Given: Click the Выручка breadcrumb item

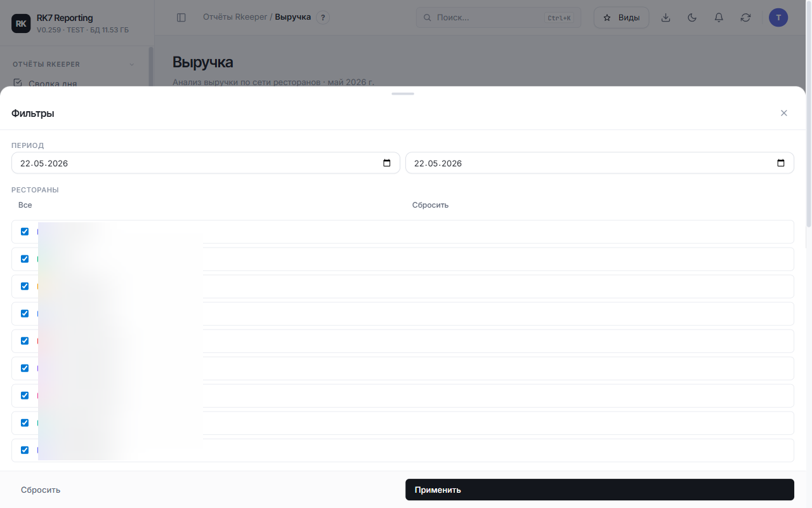Looking at the screenshot, I should tap(293, 17).
